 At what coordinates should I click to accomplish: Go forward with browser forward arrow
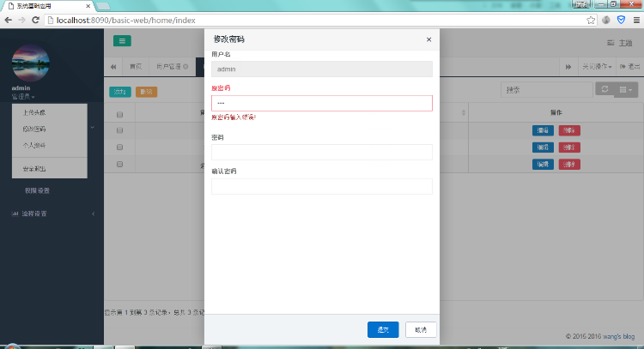click(21, 20)
